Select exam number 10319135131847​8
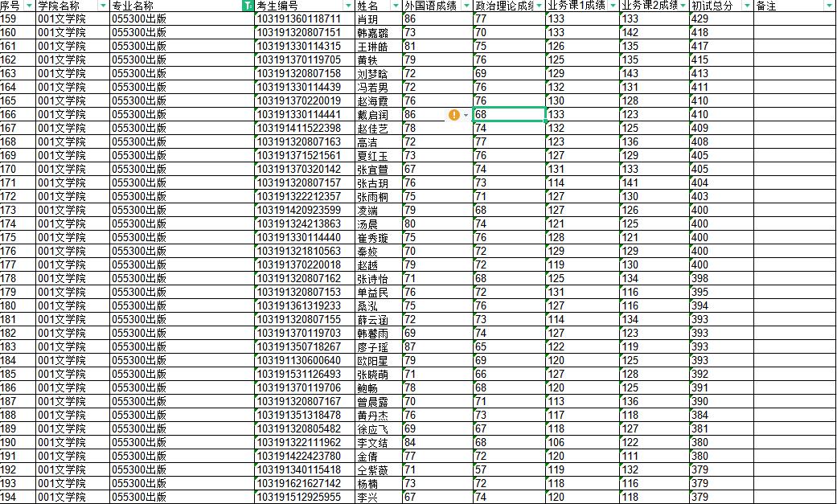The width and height of the screenshot is (837, 504). (305, 416)
